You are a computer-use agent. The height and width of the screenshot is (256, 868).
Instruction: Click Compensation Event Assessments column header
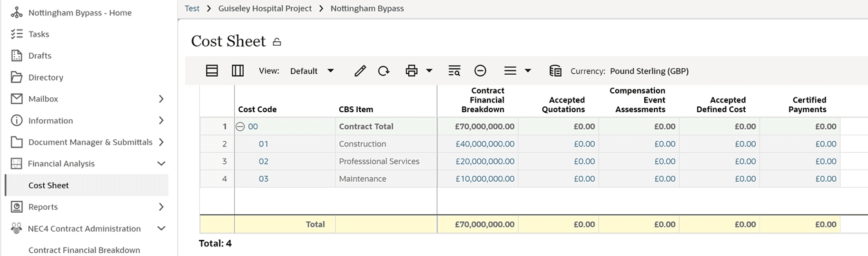pyautogui.click(x=638, y=100)
